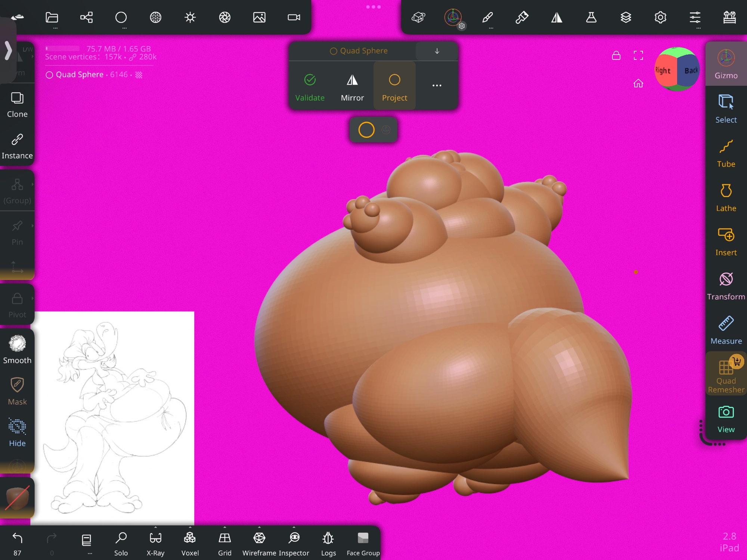Click the reference sketch image

114,417
